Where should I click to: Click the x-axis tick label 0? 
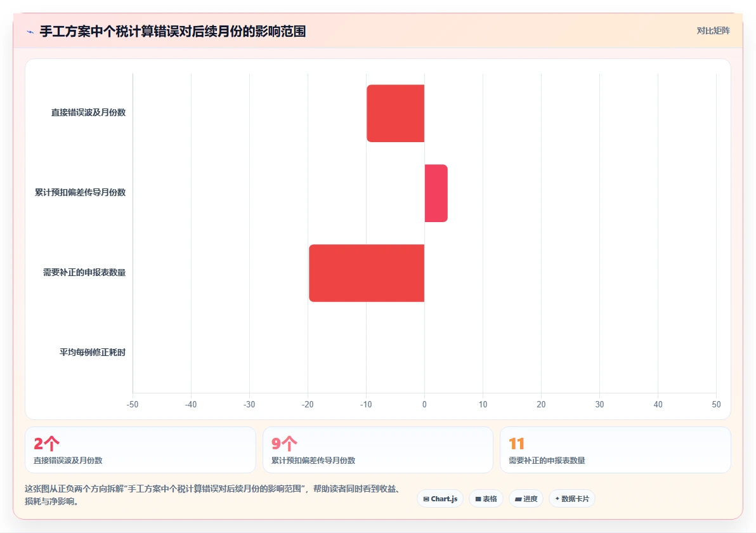(x=424, y=405)
